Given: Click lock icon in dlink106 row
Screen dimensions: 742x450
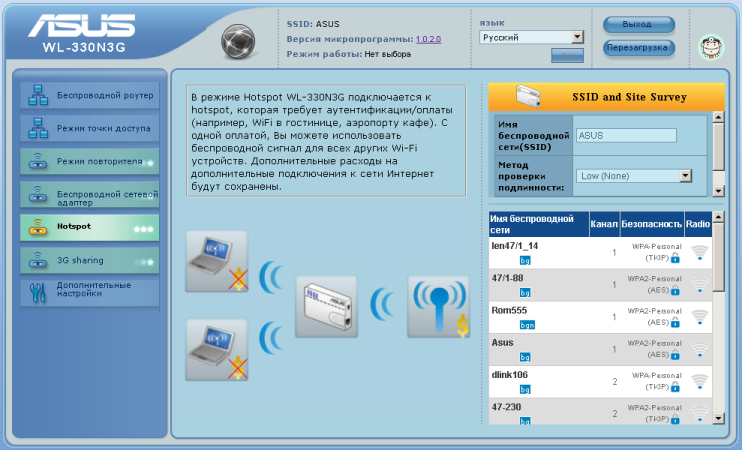Looking at the screenshot, I should pyautogui.click(x=675, y=387).
